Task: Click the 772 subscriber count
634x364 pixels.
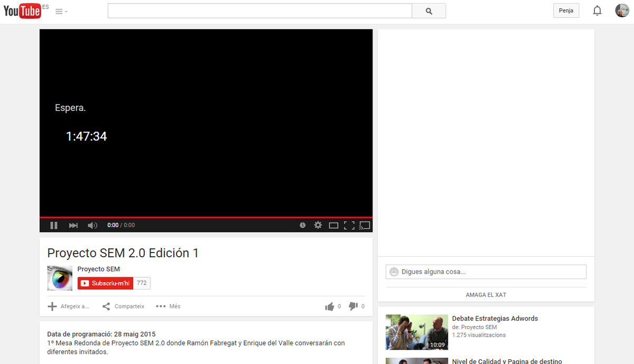Action: (142, 283)
